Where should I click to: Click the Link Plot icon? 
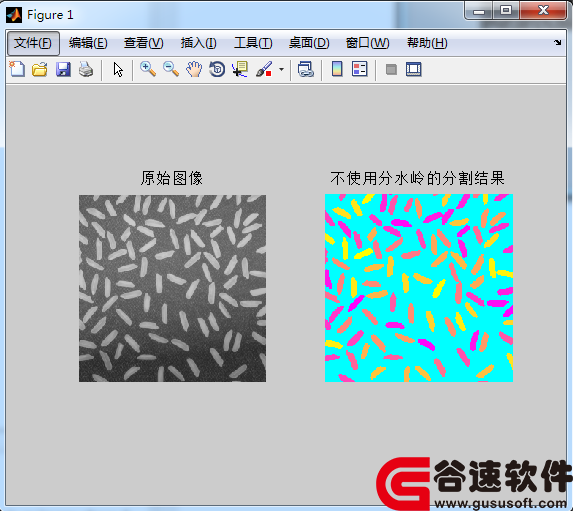(x=306, y=69)
